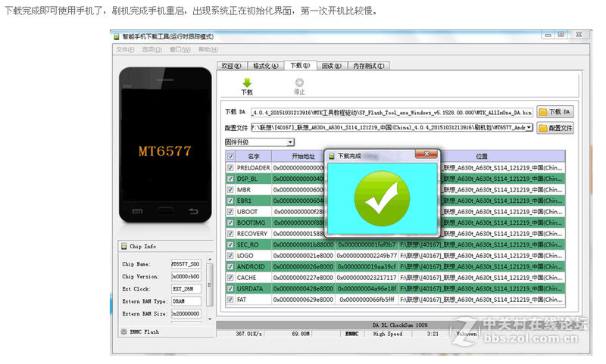Open the 固件升级 mode dropdown

click(290, 142)
